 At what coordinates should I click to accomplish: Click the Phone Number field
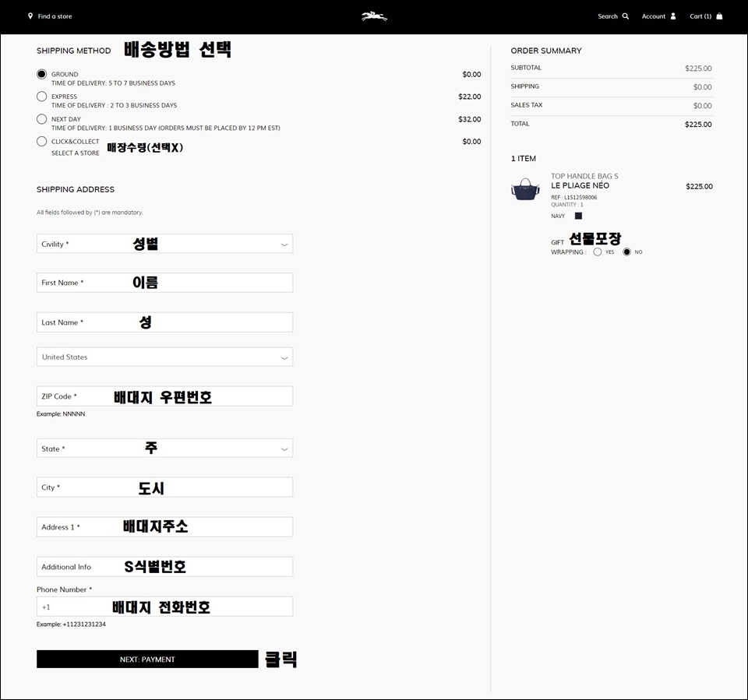(x=164, y=607)
